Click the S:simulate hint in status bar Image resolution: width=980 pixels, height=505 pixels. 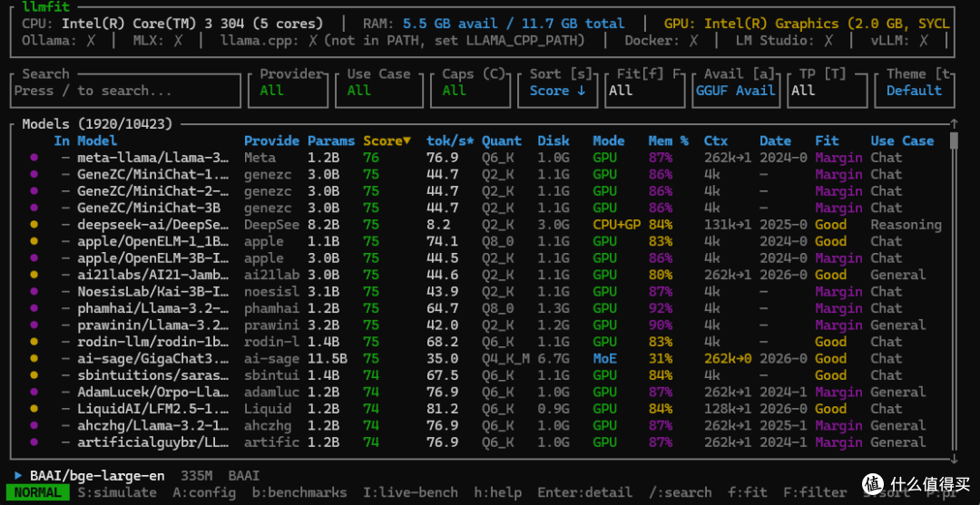pyautogui.click(x=117, y=492)
